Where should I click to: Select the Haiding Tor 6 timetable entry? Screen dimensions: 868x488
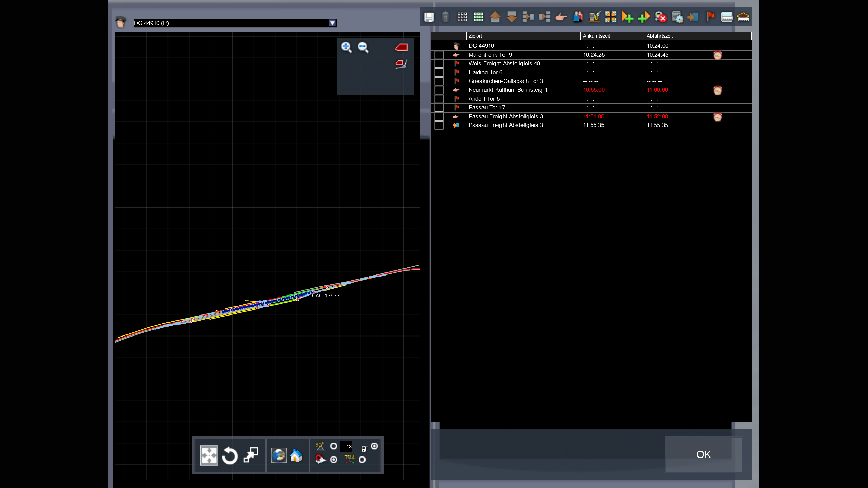coord(486,73)
